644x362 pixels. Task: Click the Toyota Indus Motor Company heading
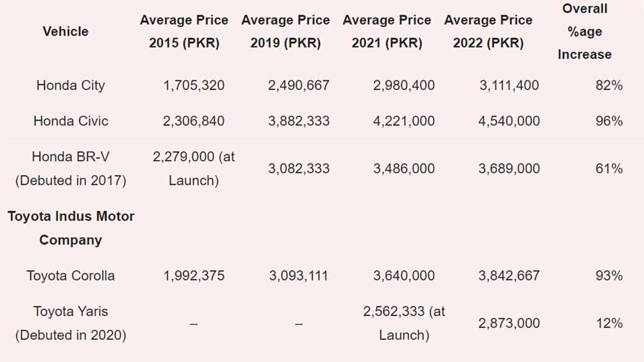tap(71, 228)
